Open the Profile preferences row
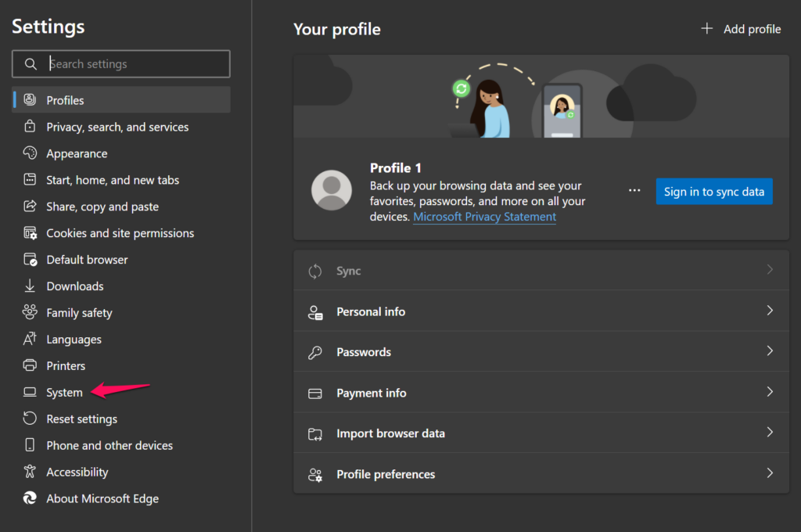Screen dimensions: 801x532 pyautogui.click(x=541, y=474)
